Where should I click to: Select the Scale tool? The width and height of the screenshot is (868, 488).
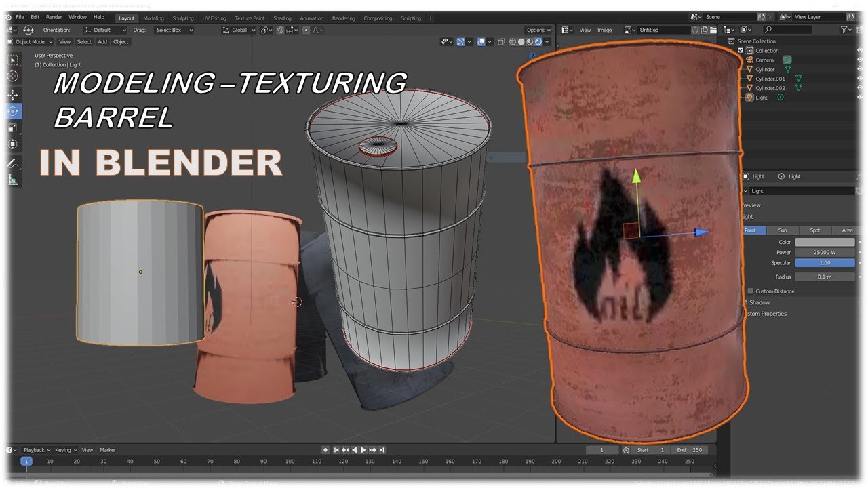(x=13, y=127)
